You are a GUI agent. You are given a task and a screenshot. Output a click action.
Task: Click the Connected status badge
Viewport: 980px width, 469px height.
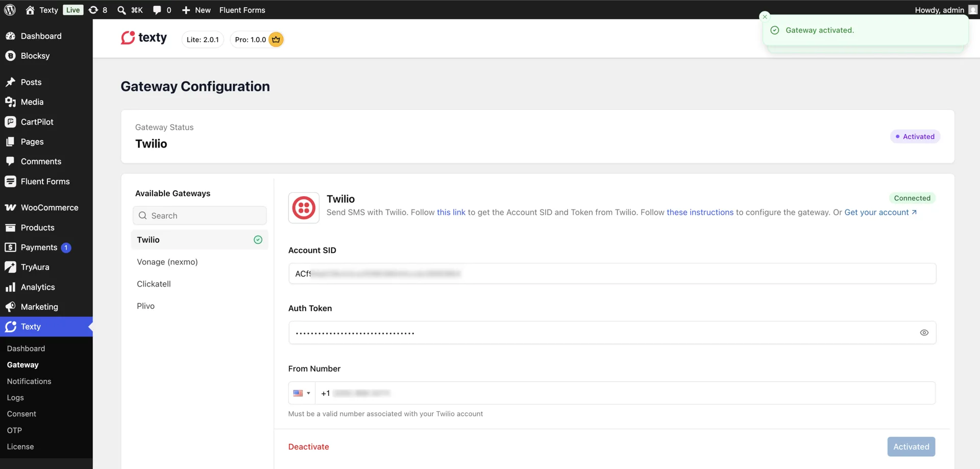click(912, 198)
